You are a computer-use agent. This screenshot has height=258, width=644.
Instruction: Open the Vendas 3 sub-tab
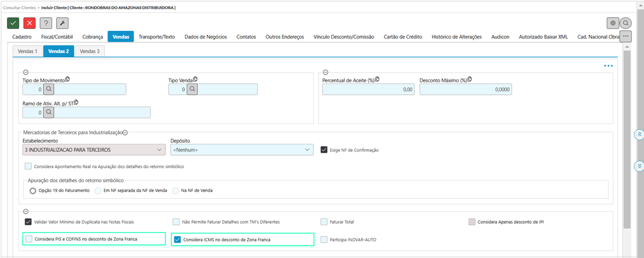pos(90,51)
